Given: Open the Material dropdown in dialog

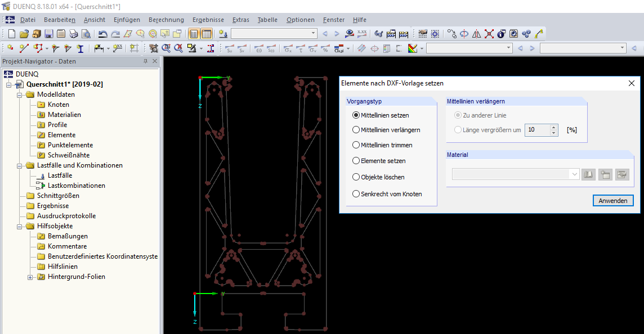Looking at the screenshot, I should [x=574, y=174].
